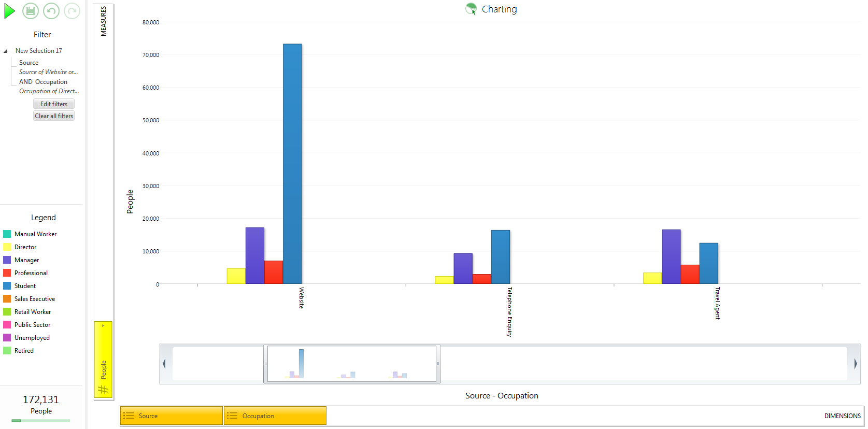Click Telephone Enquiry Student blue bar

pos(501,257)
